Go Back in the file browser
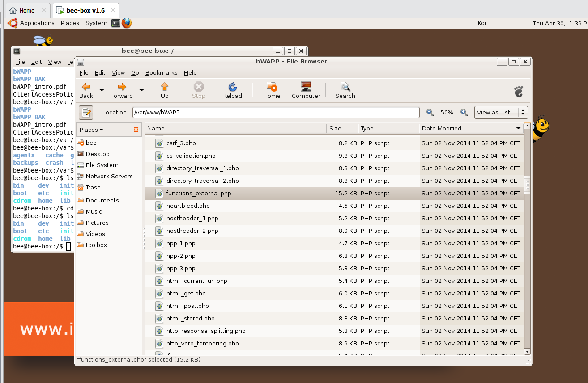The width and height of the screenshot is (588, 383). click(x=86, y=90)
